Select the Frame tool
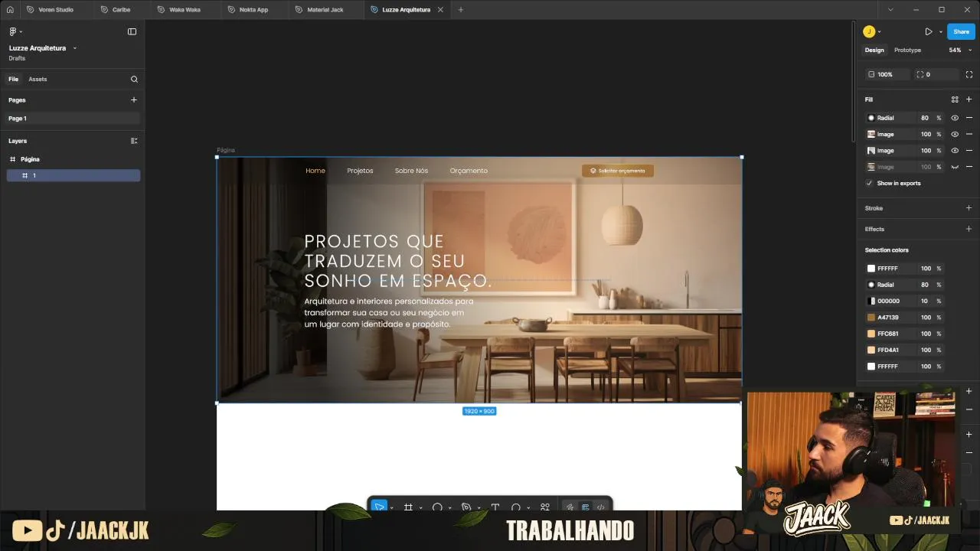Image resolution: width=980 pixels, height=551 pixels. click(408, 507)
